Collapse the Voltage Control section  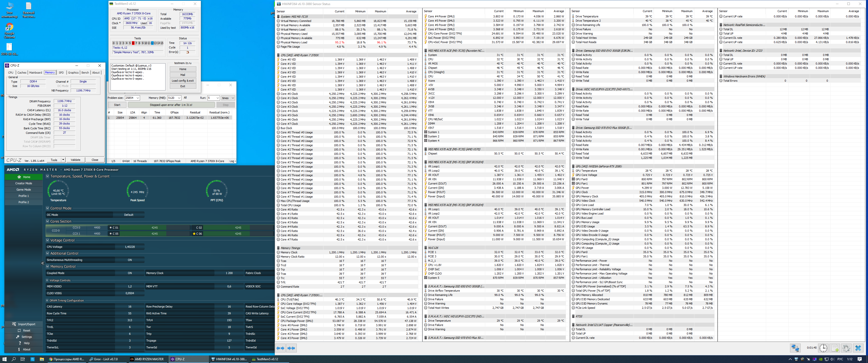[x=47, y=240]
